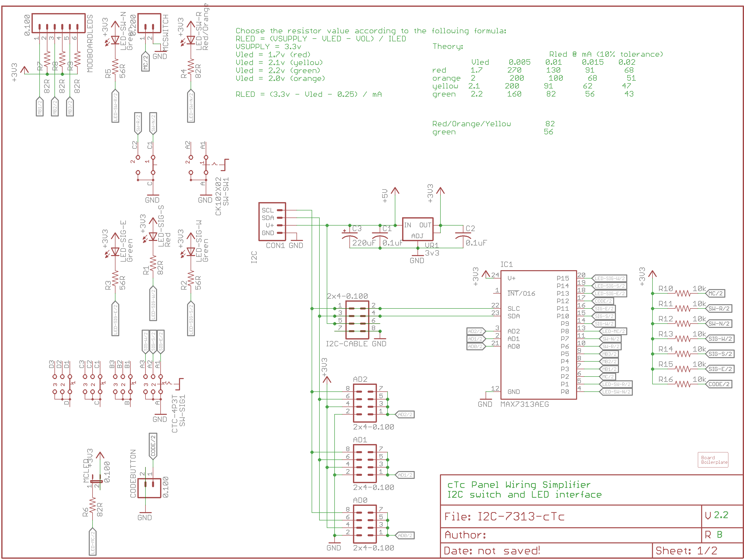Select the MAX7313AEG IC1 chip body
Screen dimensions: 744x560
(x=539, y=335)
